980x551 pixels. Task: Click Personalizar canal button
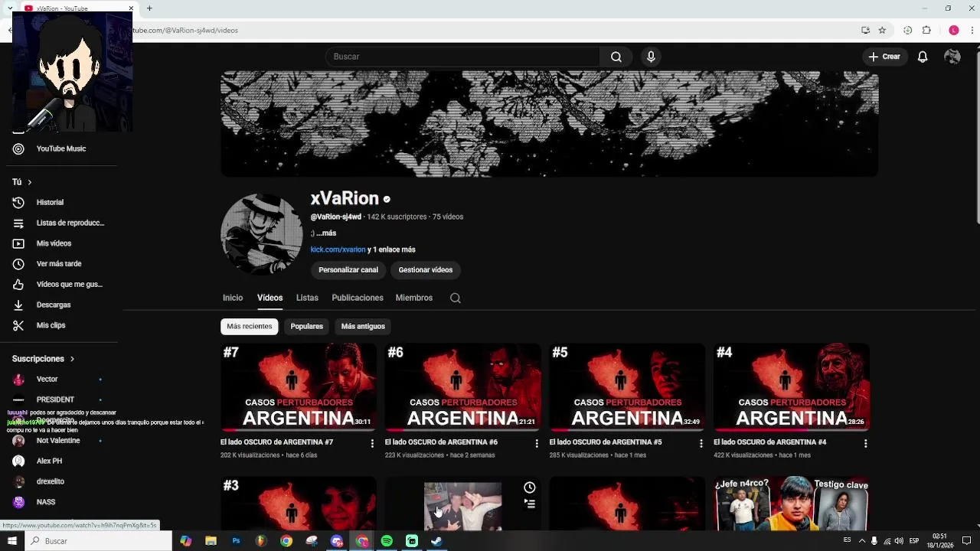(348, 270)
